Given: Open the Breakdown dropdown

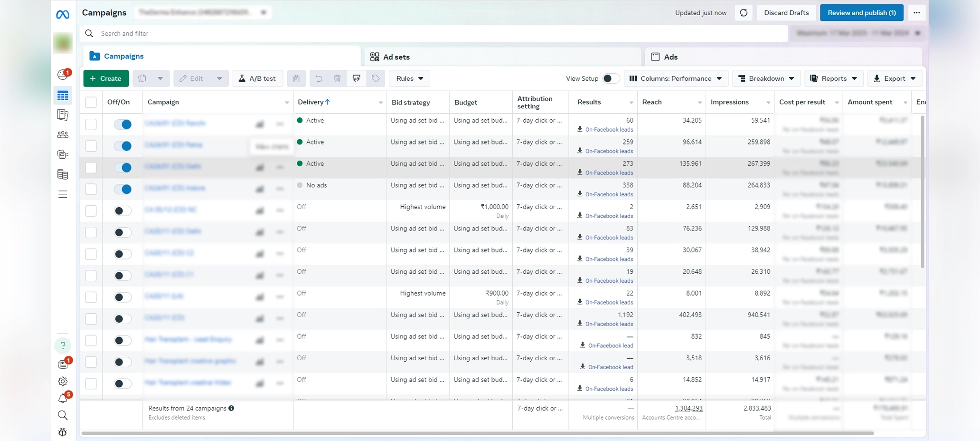Looking at the screenshot, I should (x=766, y=78).
